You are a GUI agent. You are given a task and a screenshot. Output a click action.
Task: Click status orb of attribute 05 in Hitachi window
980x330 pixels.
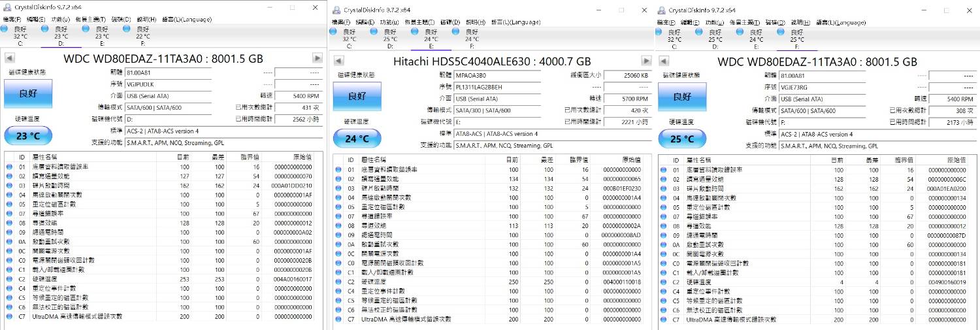point(338,207)
